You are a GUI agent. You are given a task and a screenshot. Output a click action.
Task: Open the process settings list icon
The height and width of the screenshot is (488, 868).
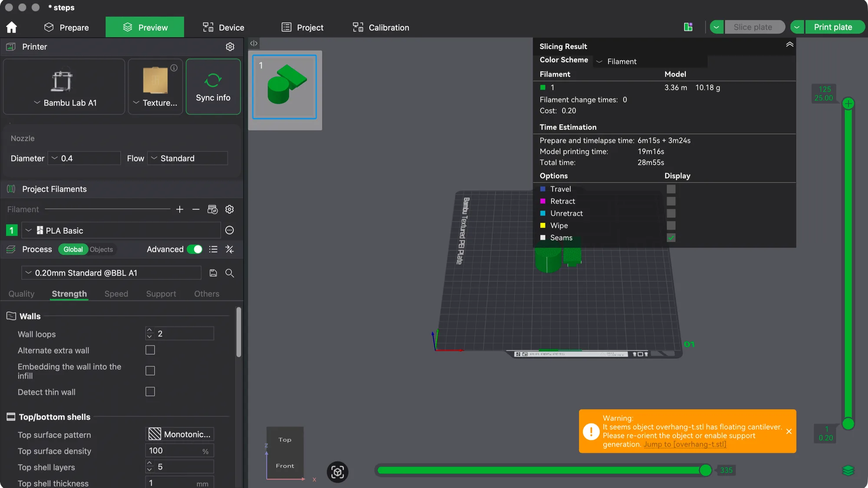tap(213, 249)
